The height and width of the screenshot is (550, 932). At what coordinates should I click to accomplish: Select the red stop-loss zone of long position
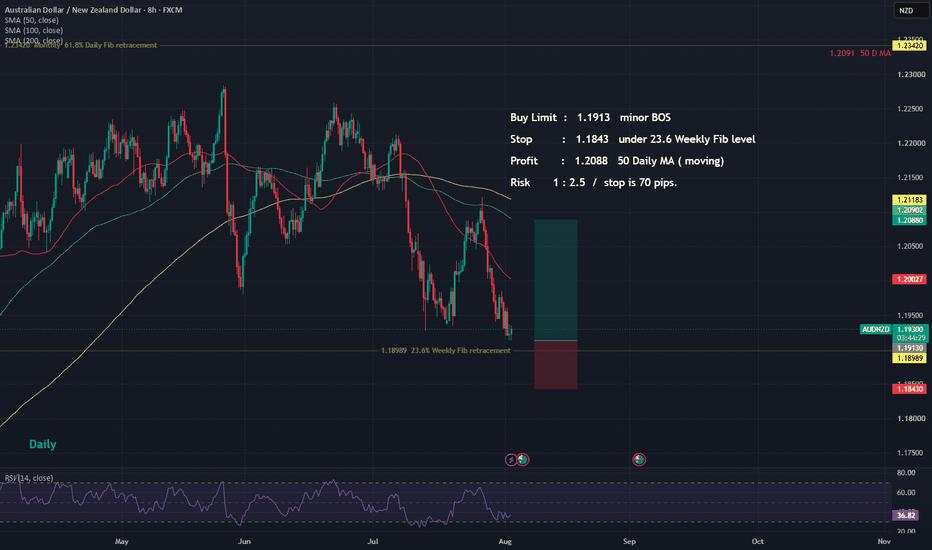pyautogui.click(x=556, y=365)
